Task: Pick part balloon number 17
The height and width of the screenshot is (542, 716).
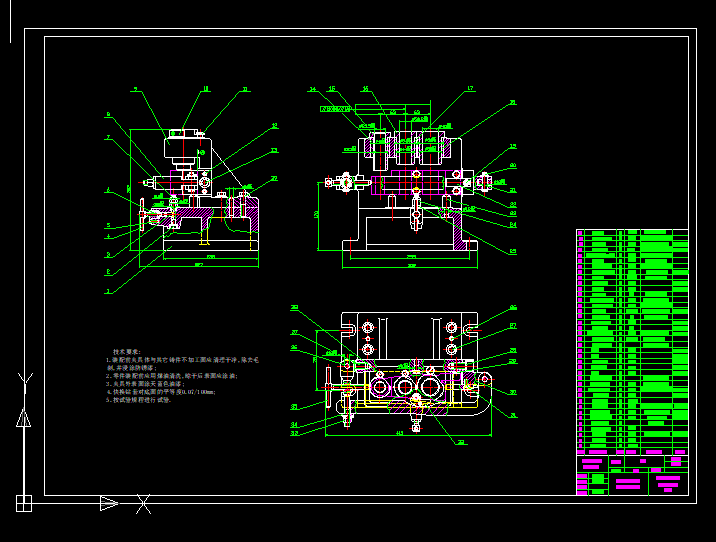Action: pos(470,88)
